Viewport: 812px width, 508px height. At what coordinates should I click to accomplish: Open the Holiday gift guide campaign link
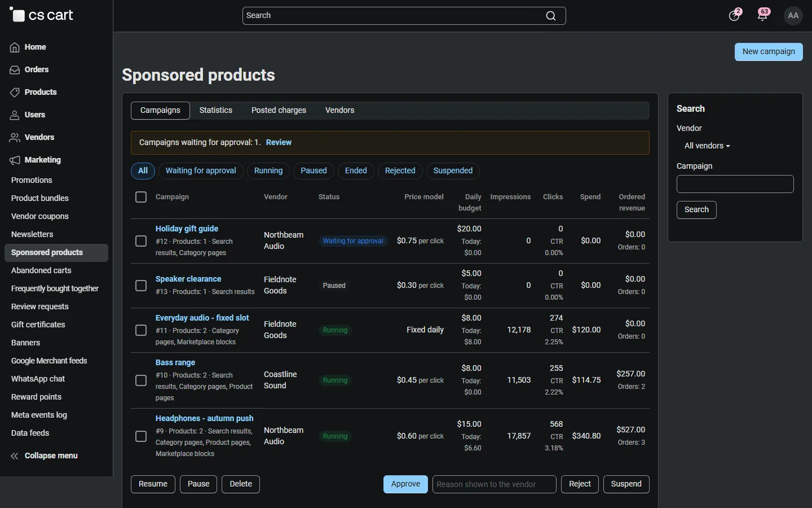pyautogui.click(x=187, y=229)
